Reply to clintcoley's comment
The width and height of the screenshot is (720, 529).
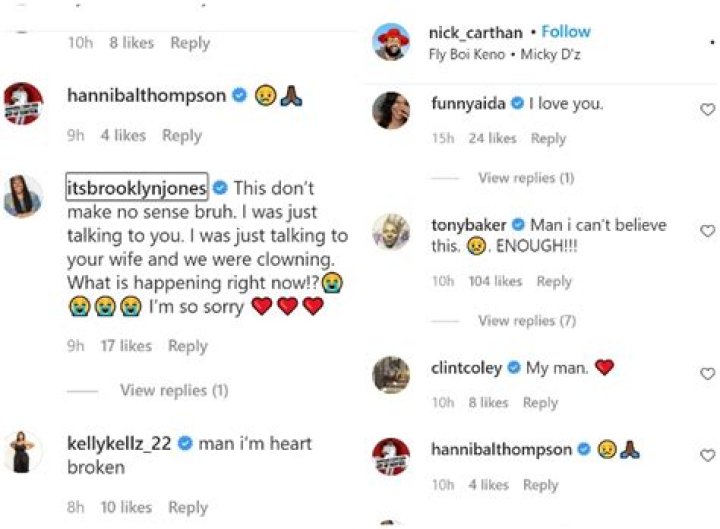[x=540, y=403]
